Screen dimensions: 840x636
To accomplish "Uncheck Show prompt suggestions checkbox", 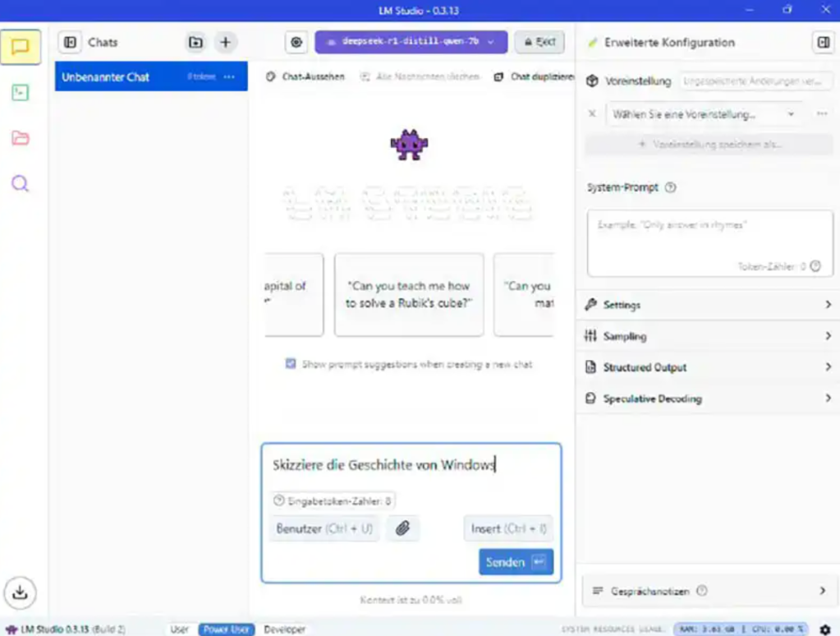I will coord(291,364).
